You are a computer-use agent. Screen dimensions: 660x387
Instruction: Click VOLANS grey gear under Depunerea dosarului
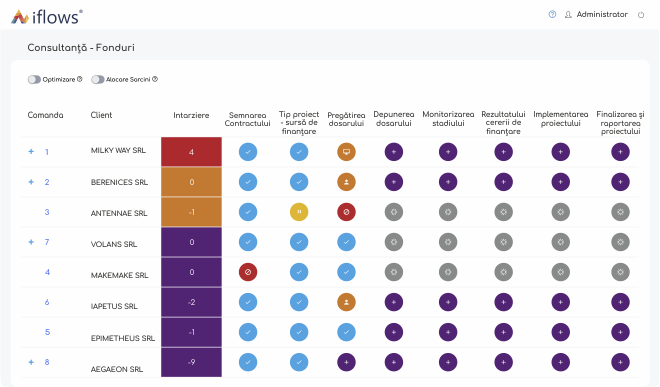[394, 242]
